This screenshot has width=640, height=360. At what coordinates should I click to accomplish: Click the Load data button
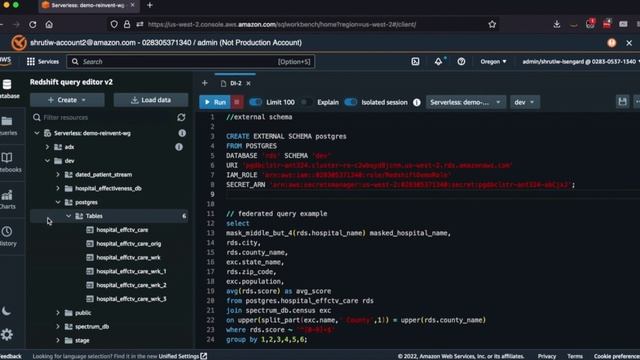(x=151, y=100)
